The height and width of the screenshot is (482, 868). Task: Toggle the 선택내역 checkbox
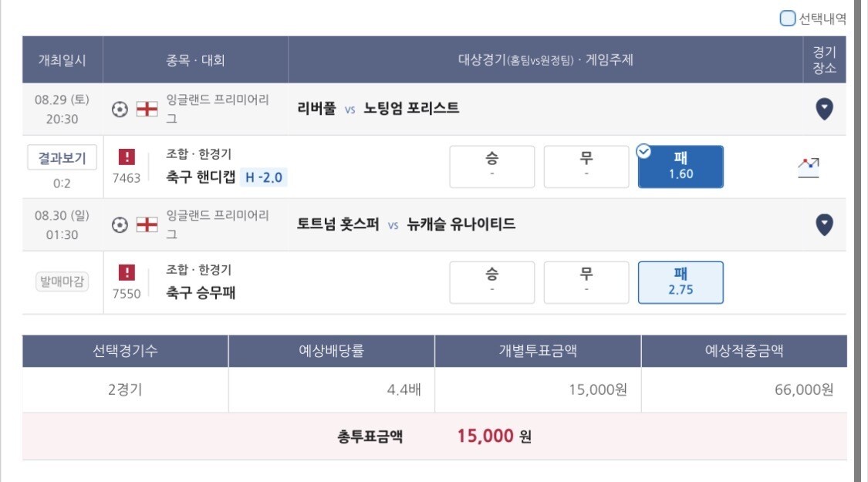[787, 19]
